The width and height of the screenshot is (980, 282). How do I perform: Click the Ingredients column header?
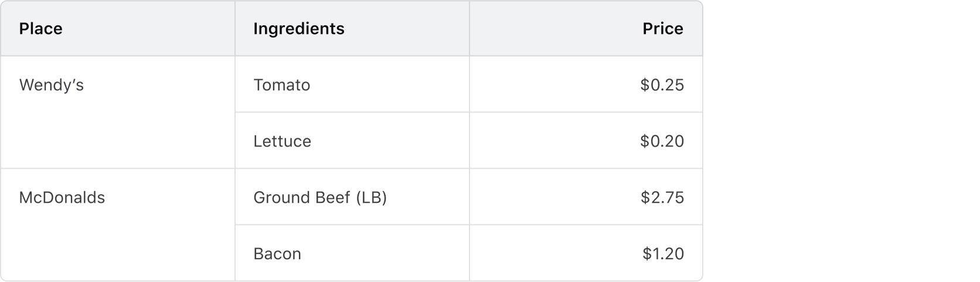tap(298, 29)
